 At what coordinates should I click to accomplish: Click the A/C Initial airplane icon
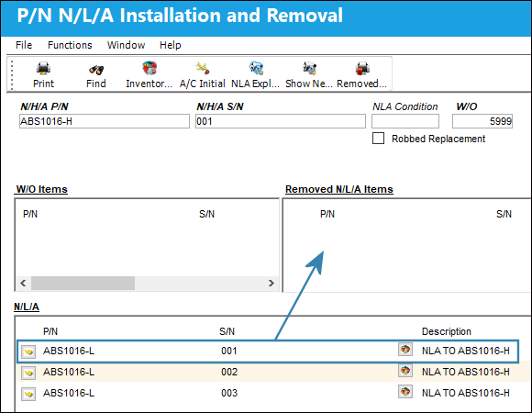click(x=203, y=68)
